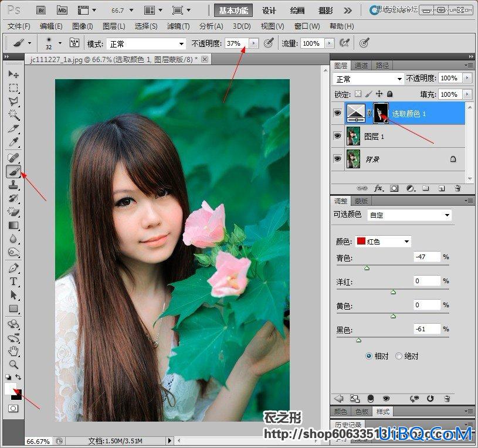Select the Path Selection tool
Screen dimensions: 478x448
click(13, 295)
